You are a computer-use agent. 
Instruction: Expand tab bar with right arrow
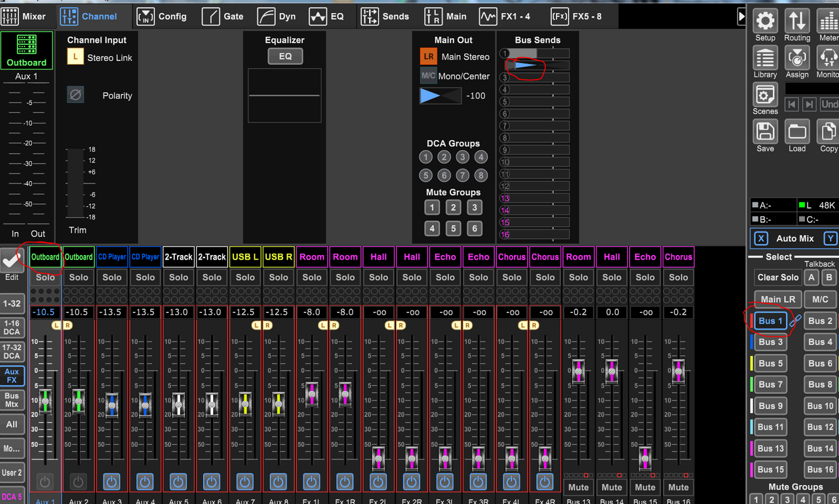pyautogui.click(x=741, y=16)
